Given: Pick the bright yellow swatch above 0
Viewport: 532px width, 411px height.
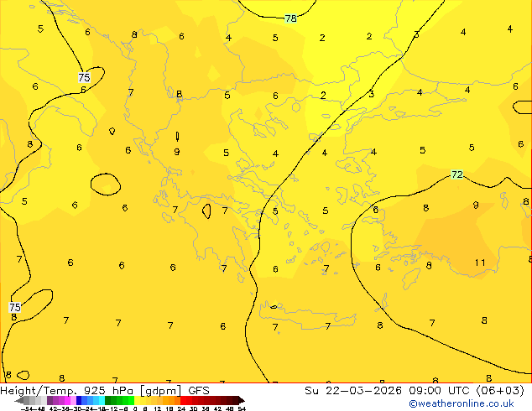Looking at the screenshot, I should click(137, 400).
